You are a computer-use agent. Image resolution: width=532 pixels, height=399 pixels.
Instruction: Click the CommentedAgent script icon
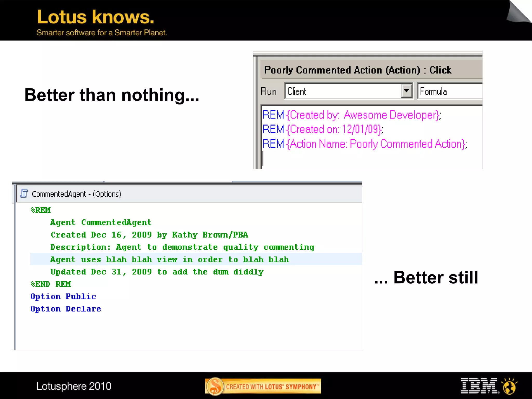point(24,194)
